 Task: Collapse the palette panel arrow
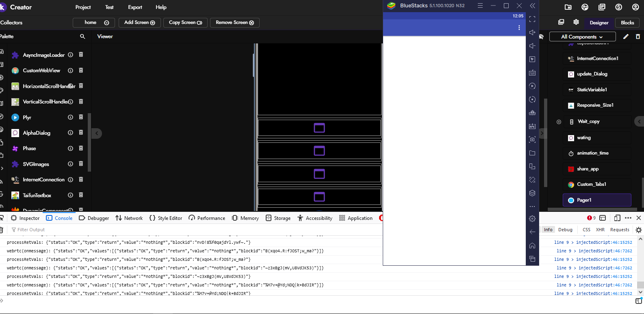[97, 133]
